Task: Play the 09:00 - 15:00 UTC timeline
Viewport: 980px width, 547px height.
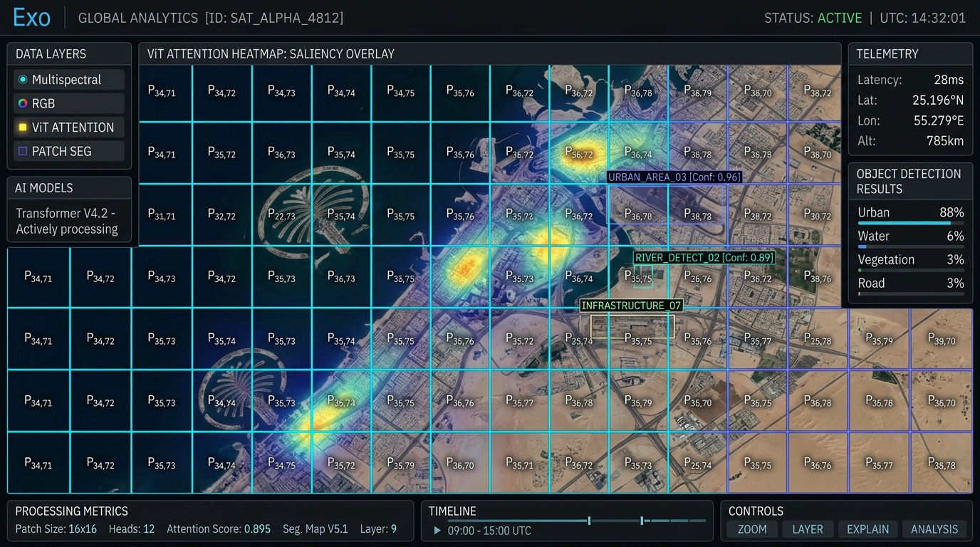Action: coord(437,531)
